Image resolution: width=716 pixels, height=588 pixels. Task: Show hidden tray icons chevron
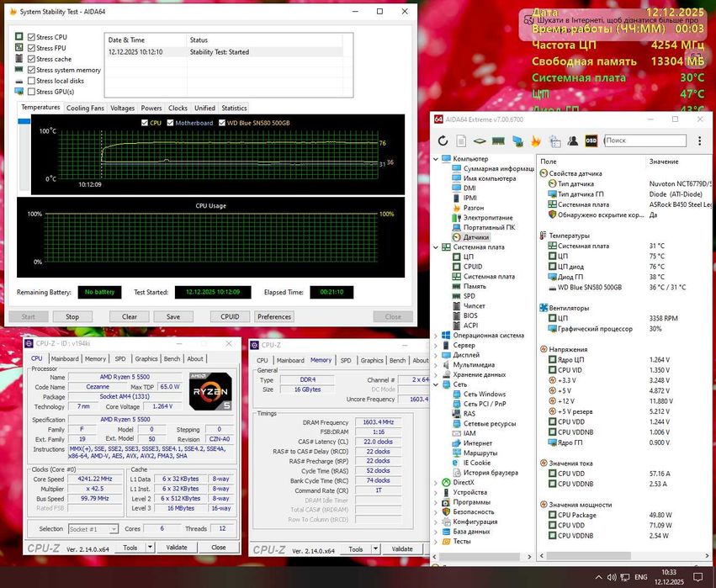coord(599,577)
